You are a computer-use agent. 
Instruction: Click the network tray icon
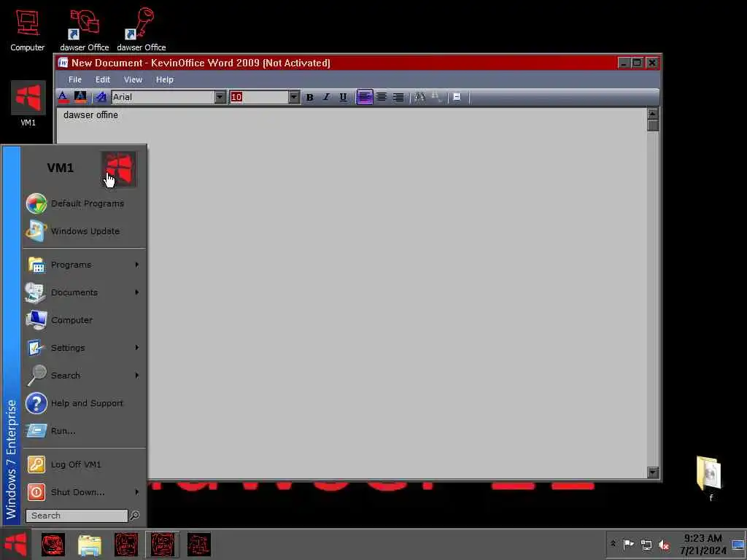[x=646, y=544]
